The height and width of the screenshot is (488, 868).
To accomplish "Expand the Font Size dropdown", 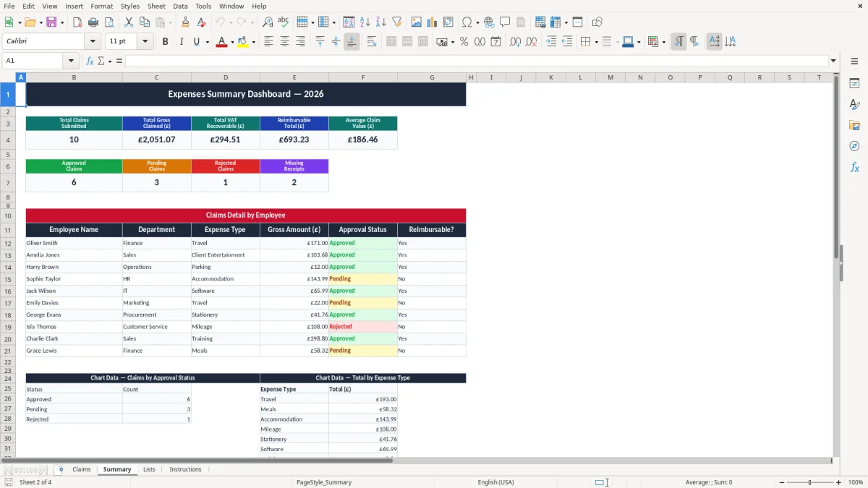I will click(145, 42).
